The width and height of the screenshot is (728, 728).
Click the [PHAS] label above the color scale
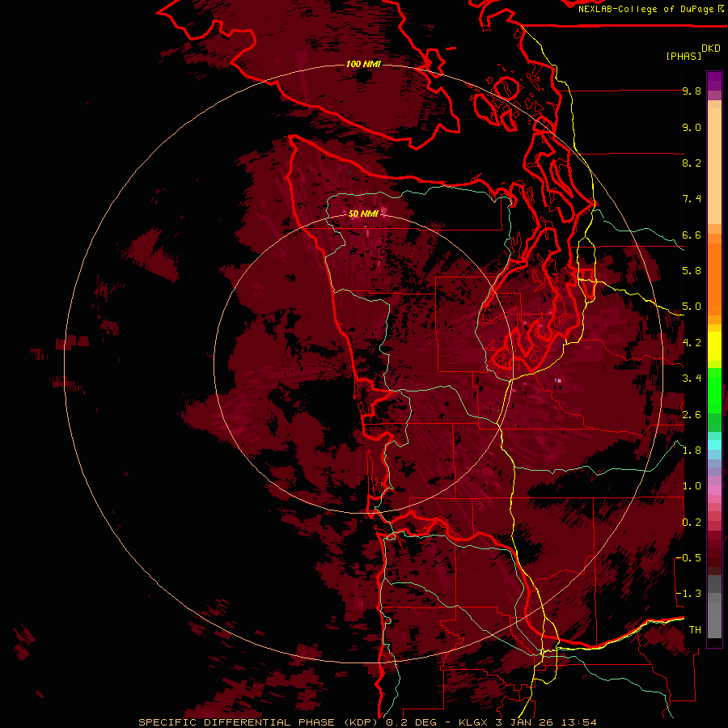click(684, 57)
